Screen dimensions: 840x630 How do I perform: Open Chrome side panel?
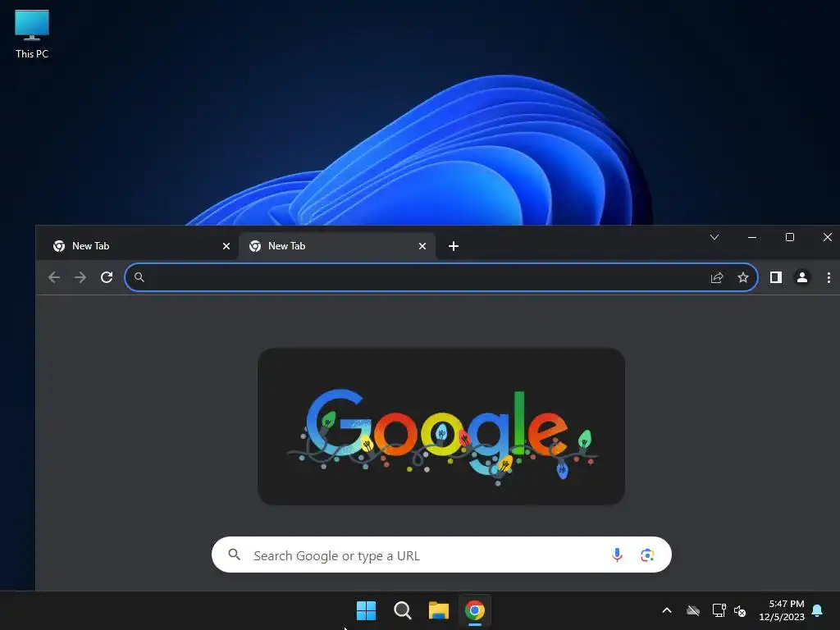tap(776, 277)
